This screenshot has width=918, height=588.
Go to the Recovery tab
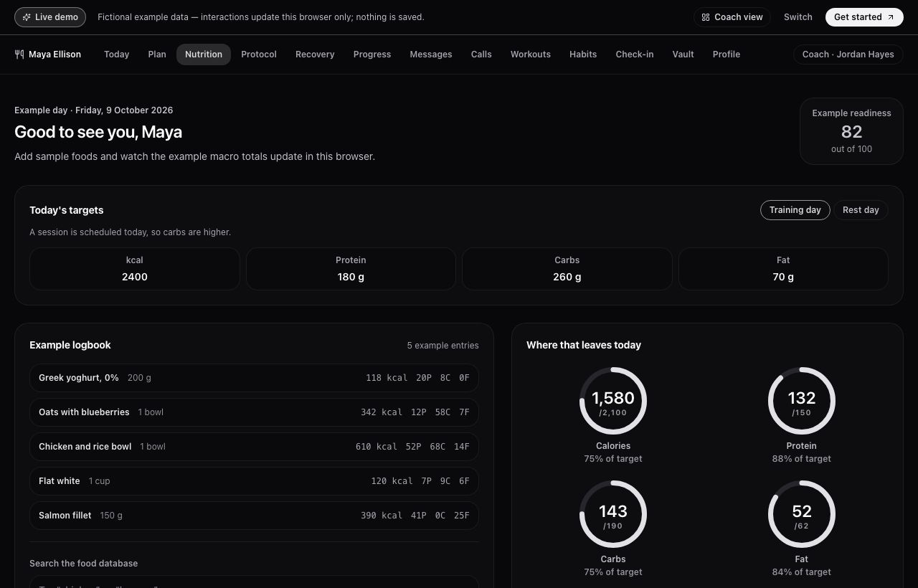315,54
